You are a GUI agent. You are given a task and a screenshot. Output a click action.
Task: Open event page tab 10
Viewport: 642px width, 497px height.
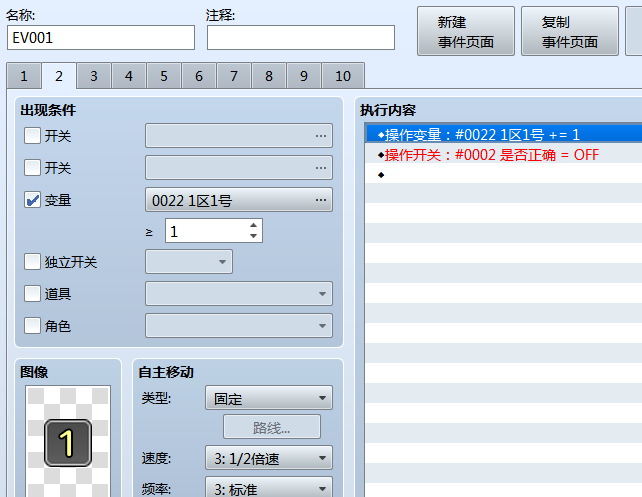click(x=343, y=76)
